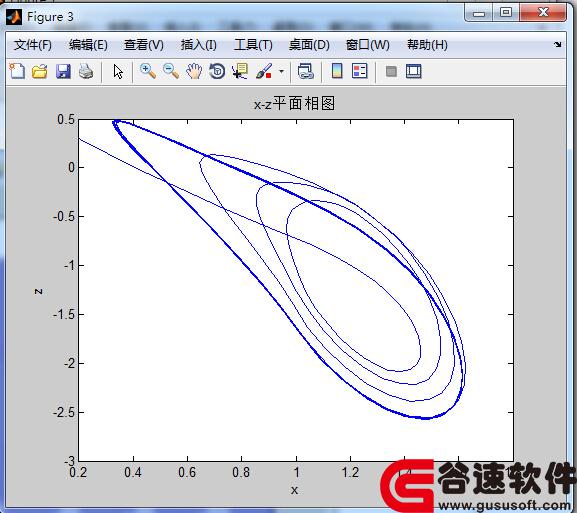Open the 查看(V) menu
The width and height of the screenshot is (577, 513).
coord(144,45)
